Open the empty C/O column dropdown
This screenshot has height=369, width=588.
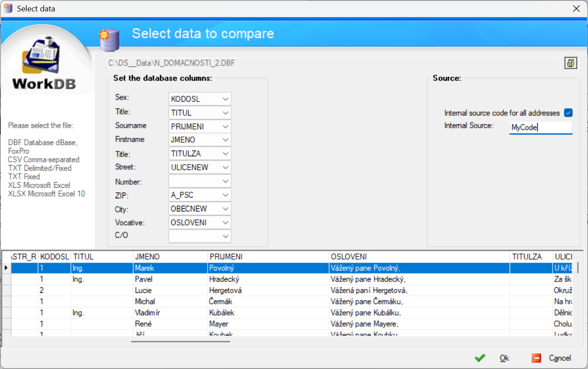225,236
